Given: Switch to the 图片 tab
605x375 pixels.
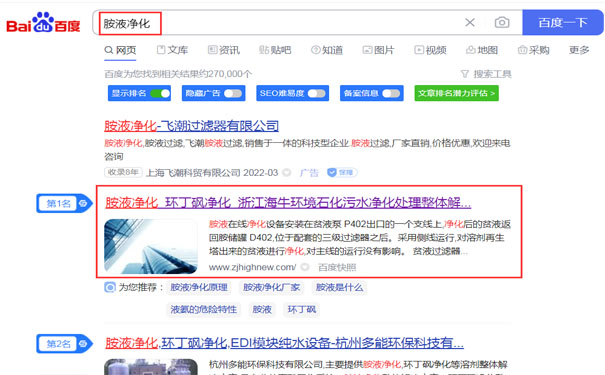Looking at the screenshot, I should click(x=379, y=50).
